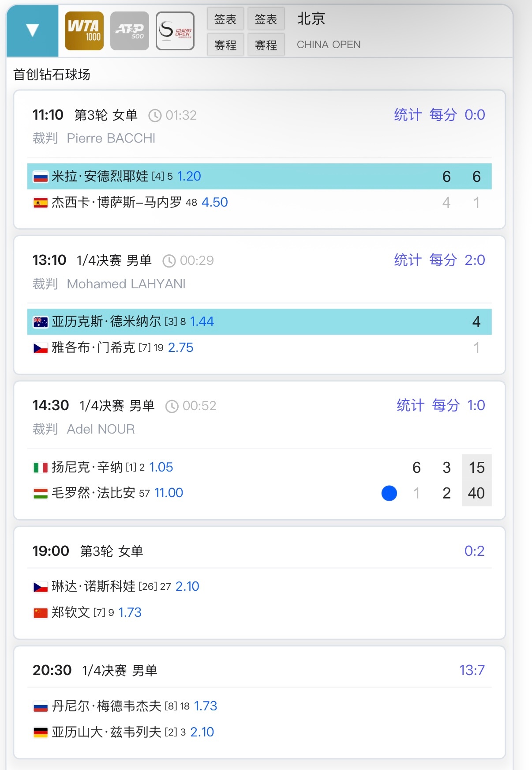Open the WTA 签表 draw tab
Screen dimensions: 532x770
coord(225,19)
